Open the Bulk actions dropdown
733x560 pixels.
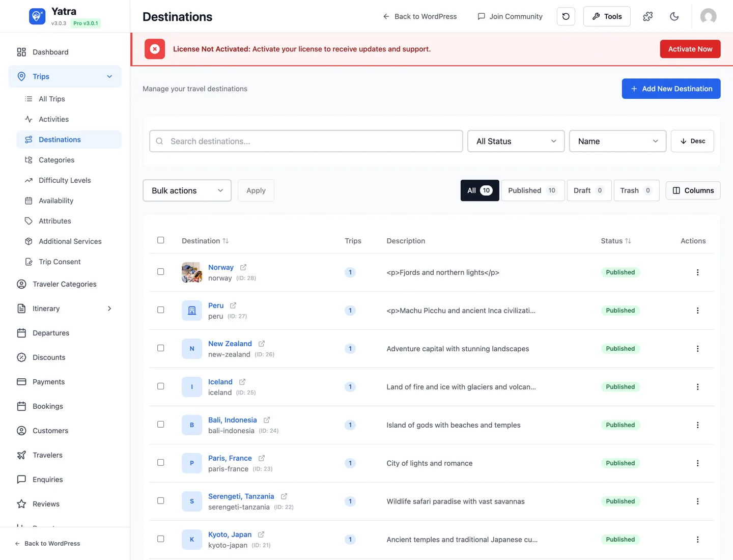click(x=187, y=190)
